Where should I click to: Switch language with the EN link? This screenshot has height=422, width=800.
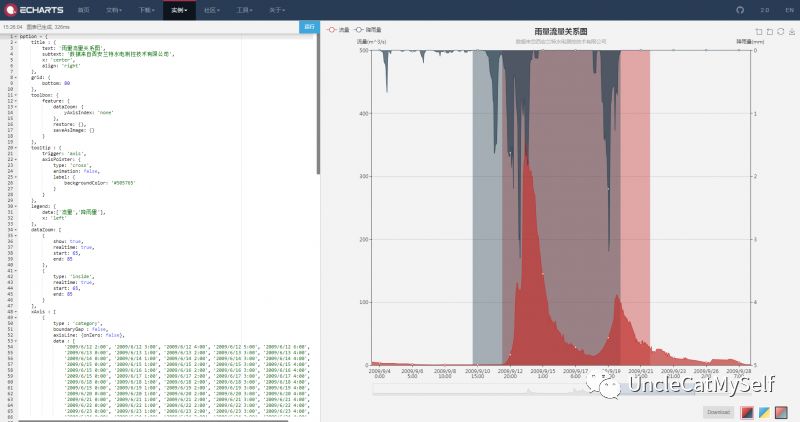pos(789,10)
